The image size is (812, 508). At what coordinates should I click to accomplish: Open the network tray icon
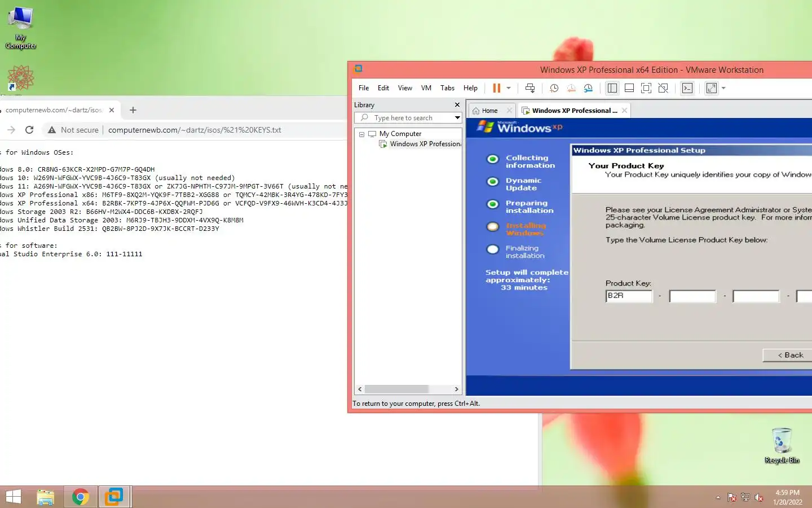tap(745, 497)
